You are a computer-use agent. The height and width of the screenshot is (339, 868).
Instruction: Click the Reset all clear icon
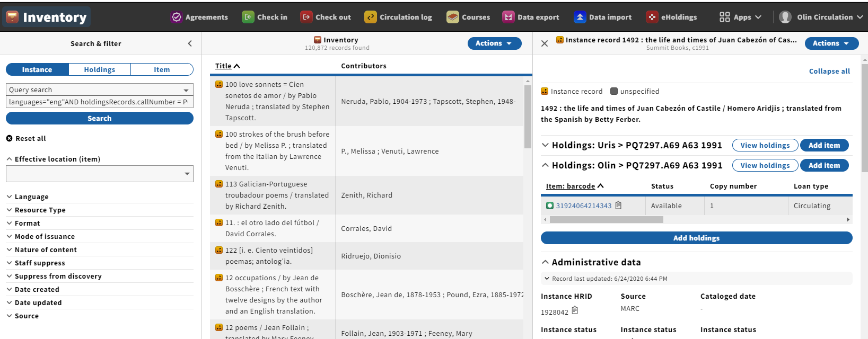coord(9,138)
